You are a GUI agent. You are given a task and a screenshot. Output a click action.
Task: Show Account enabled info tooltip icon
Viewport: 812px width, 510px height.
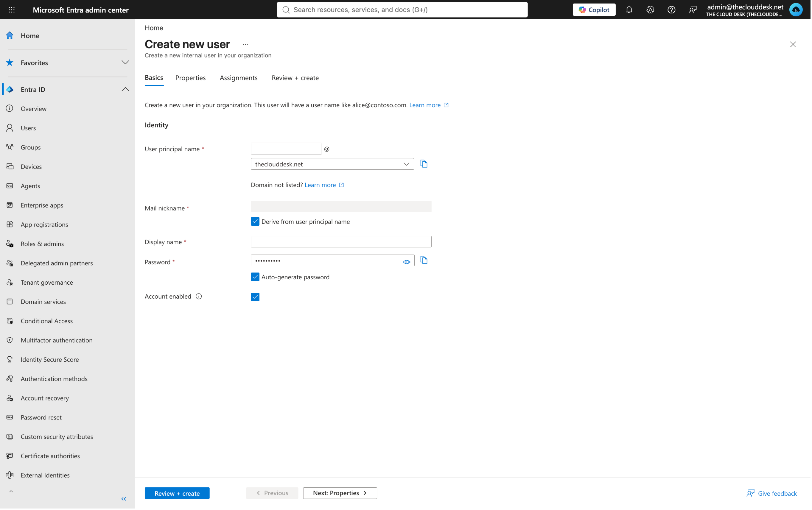pyautogui.click(x=199, y=296)
